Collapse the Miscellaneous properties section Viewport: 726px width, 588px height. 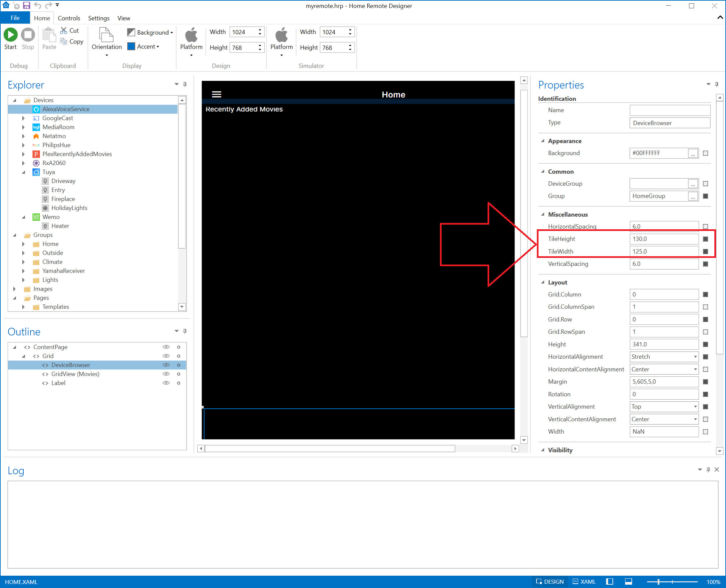(543, 214)
